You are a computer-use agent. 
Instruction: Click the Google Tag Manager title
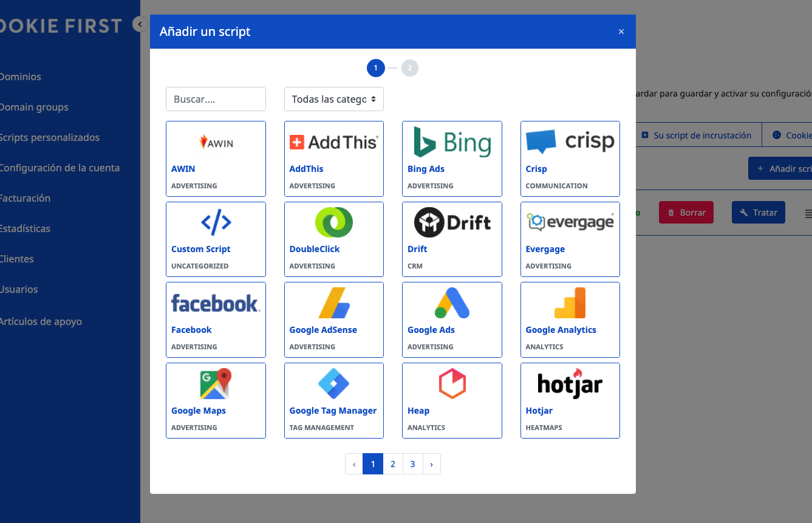click(333, 411)
